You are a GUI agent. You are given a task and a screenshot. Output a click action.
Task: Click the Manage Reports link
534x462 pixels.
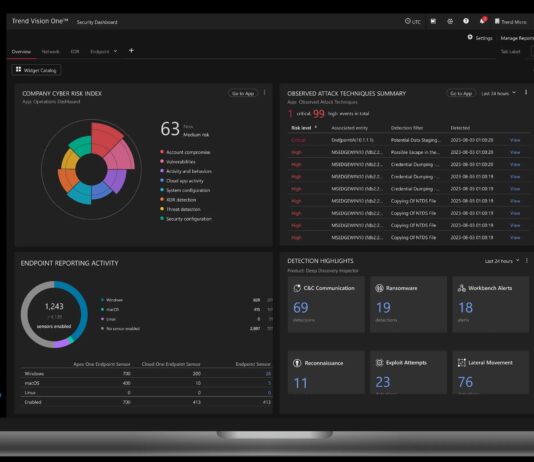[x=517, y=38]
